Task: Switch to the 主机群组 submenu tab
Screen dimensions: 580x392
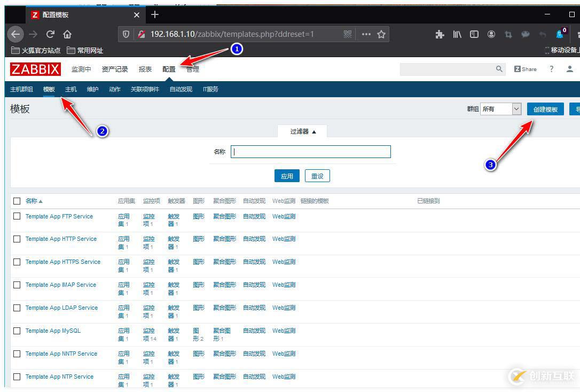Action: pos(21,89)
